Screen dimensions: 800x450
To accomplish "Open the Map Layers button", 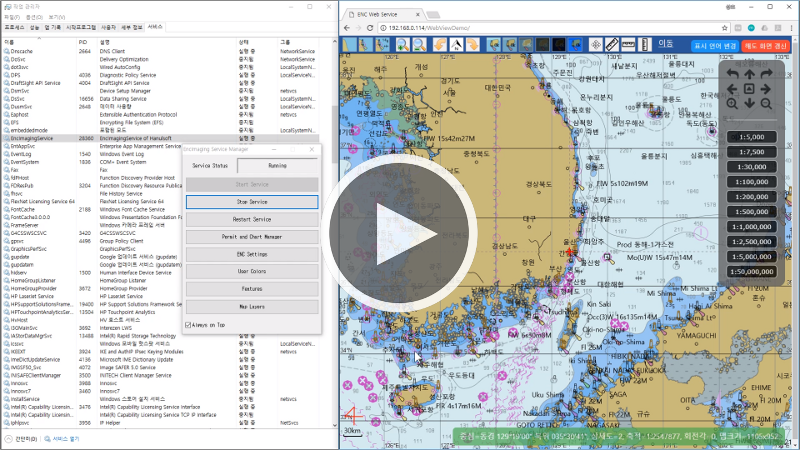I will coord(252,307).
